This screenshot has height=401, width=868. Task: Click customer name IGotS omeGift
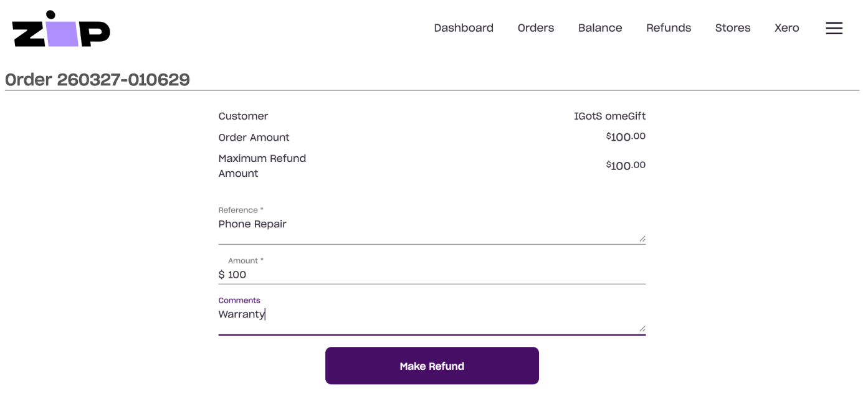click(609, 116)
